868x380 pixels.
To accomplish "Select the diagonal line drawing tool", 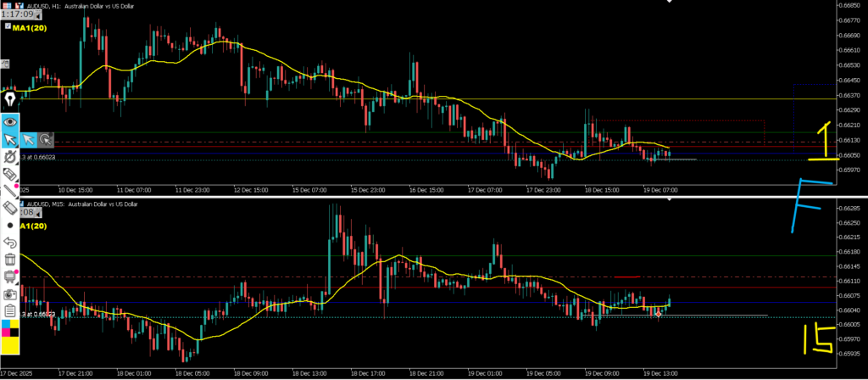I will click(x=10, y=190).
